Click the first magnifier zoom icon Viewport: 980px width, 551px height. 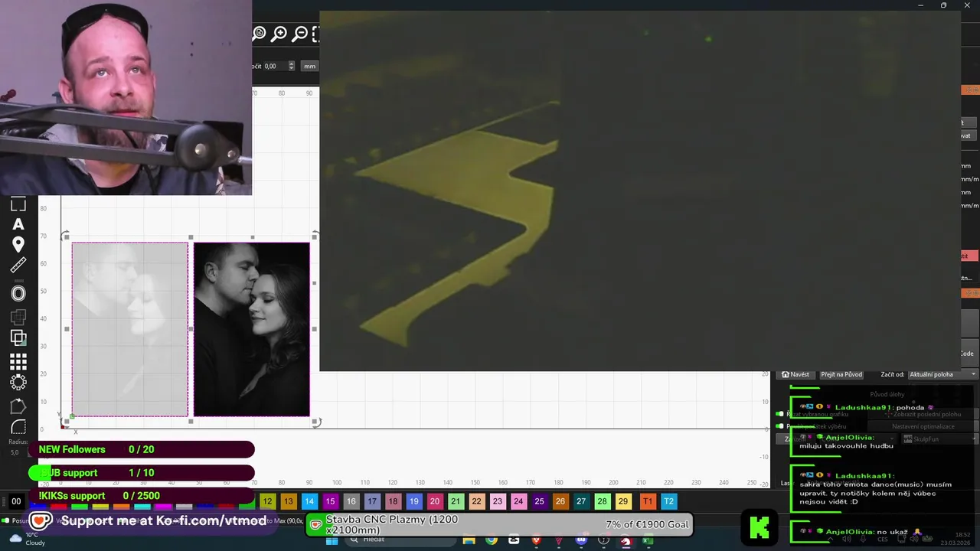[x=259, y=33]
